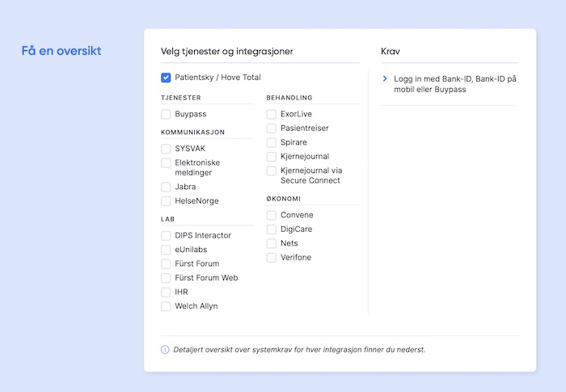Enable the Convene checkbox

[x=272, y=215]
